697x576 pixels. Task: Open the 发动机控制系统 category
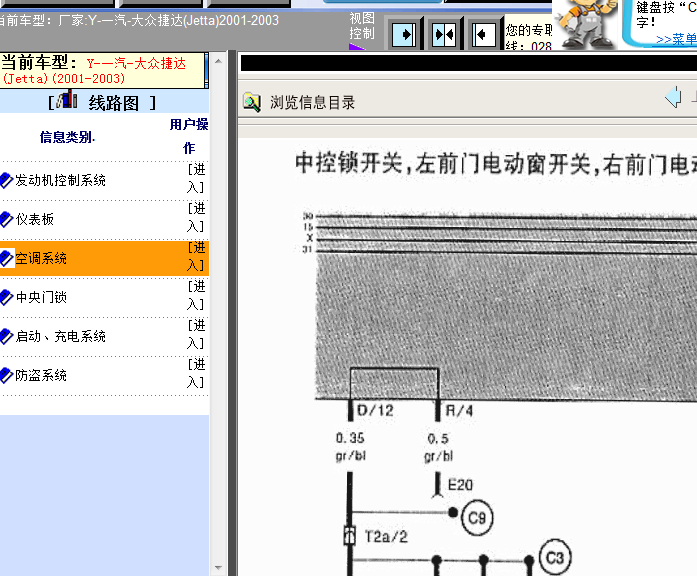coord(60,180)
